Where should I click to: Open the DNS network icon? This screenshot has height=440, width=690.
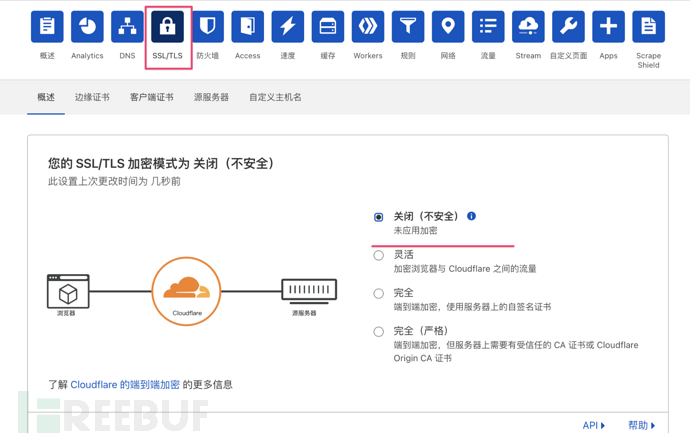pyautogui.click(x=127, y=27)
